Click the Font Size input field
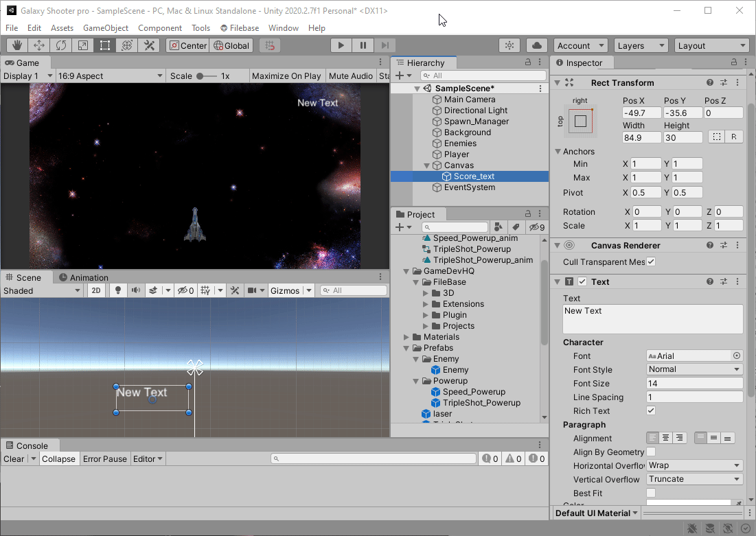756x536 pixels. pyautogui.click(x=694, y=383)
